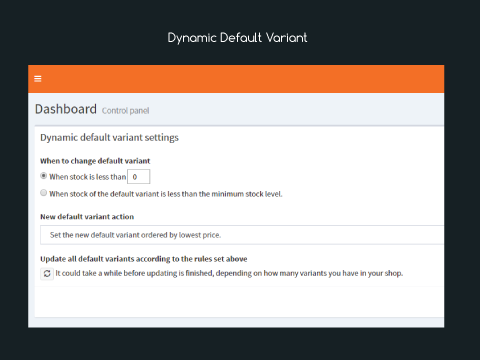The width and height of the screenshot is (480, 360).
Task: Focus the stock threshold number field
Action: pos(139,177)
